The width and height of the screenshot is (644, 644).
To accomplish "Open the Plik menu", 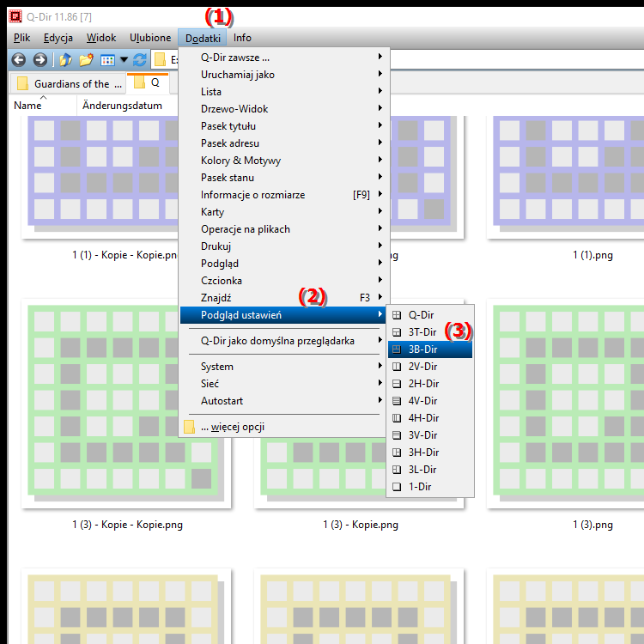I will pos(21,38).
